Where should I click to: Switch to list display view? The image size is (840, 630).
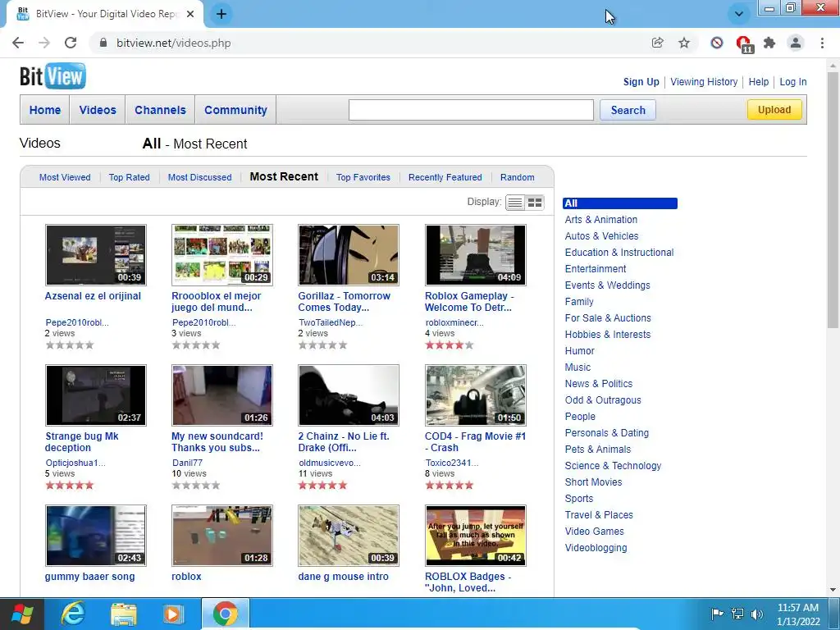point(515,203)
